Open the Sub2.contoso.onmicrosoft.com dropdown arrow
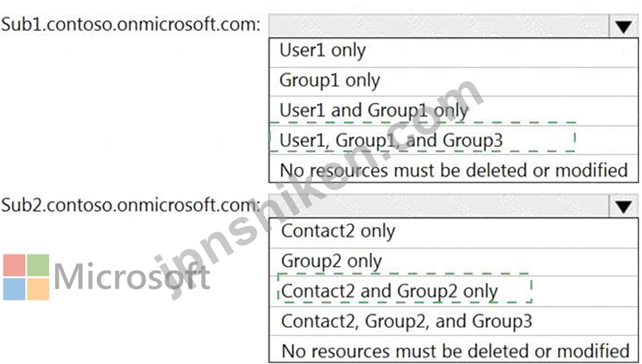Image resolution: width=642 pixels, height=364 pixels. point(623,207)
